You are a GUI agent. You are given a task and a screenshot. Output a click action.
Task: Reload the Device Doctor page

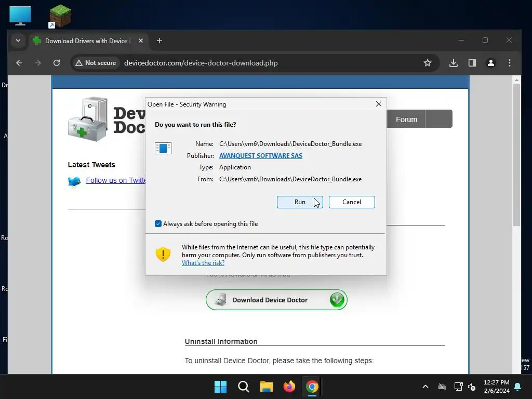pyautogui.click(x=57, y=63)
